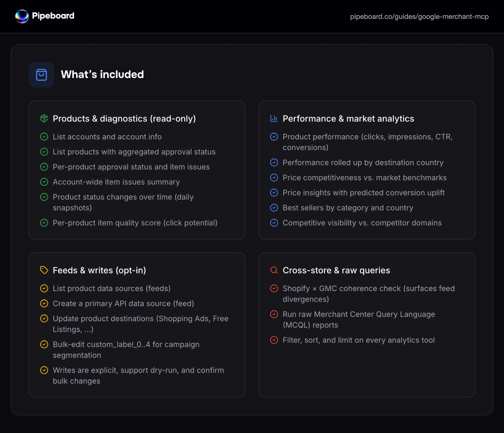
Task: Click the check icon beside Per-product approval status
Action: [44, 167]
